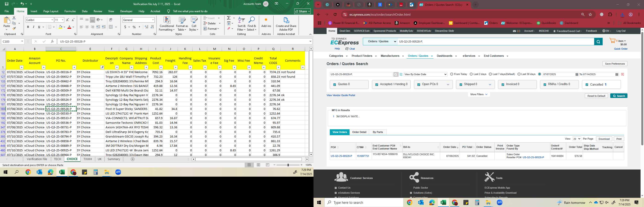Open the Formulas ribbon tab
644x207 pixels.
pos(70,11)
